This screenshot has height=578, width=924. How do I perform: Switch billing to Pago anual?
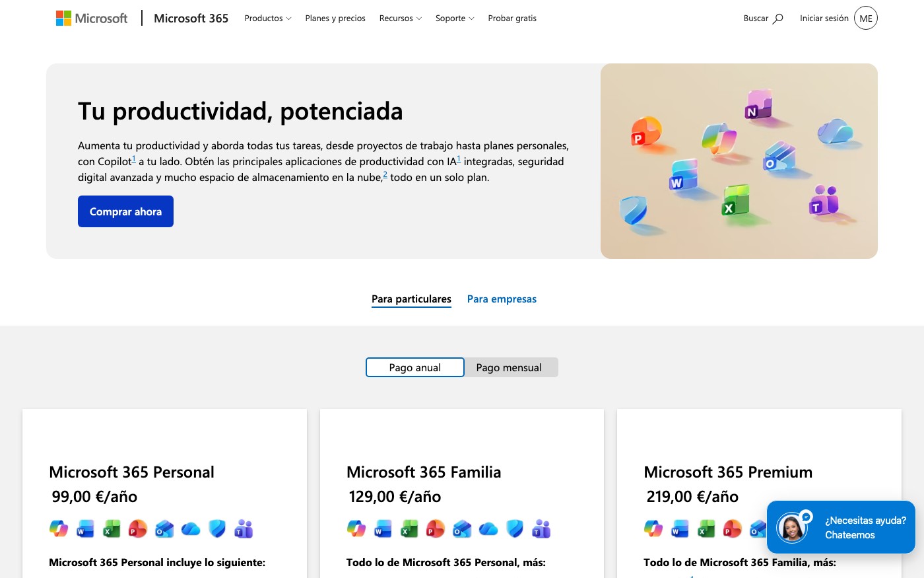415,367
